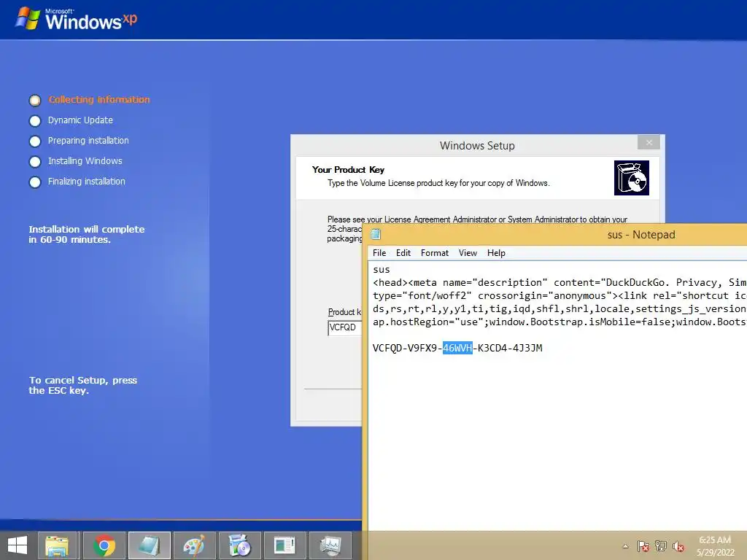Click the first line 'sus' in Notepad
Screen dimensions: 747x560
pos(382,270)
